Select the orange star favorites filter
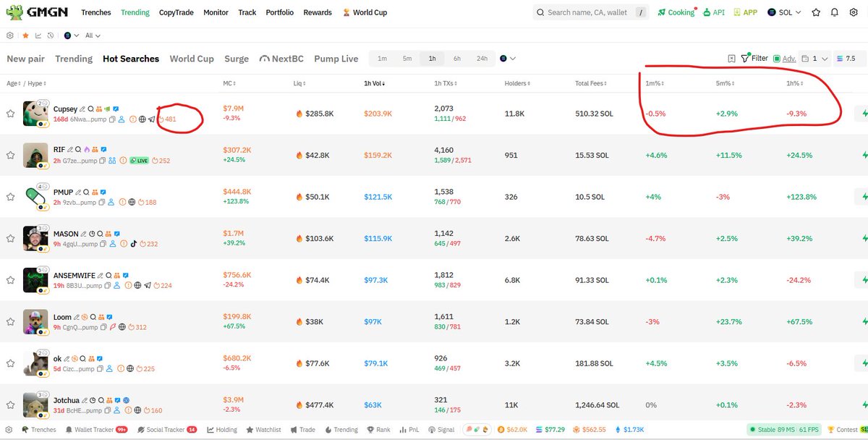The height and width of the screenshot is (440, 868). (x=26, y=35)
